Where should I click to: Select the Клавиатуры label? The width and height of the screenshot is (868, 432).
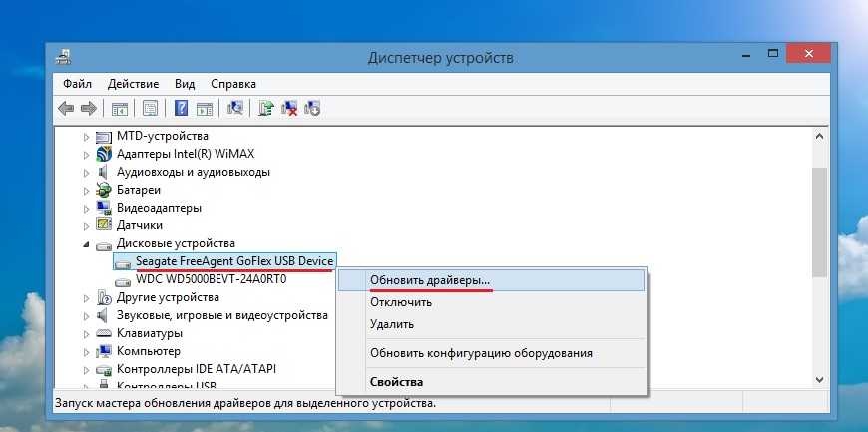tap(150, 333)
